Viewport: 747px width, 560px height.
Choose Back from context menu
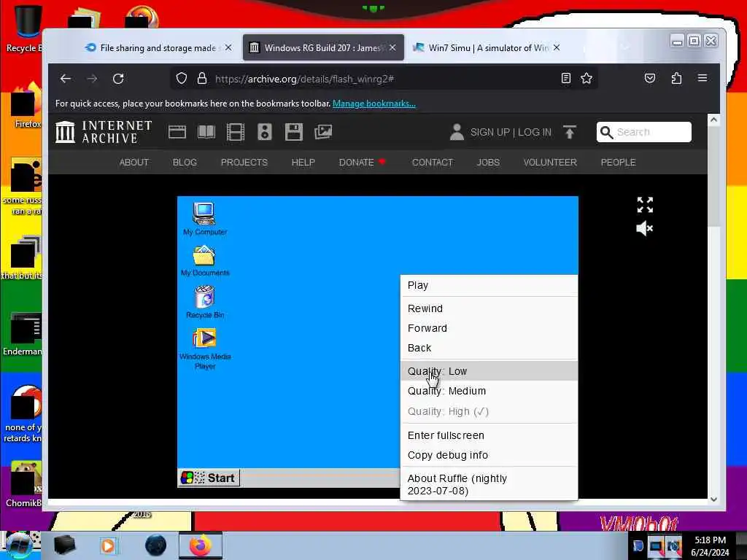[489, 348]
